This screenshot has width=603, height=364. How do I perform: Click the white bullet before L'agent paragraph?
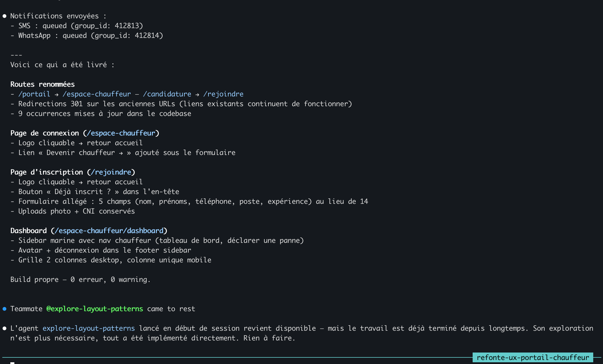5,328
